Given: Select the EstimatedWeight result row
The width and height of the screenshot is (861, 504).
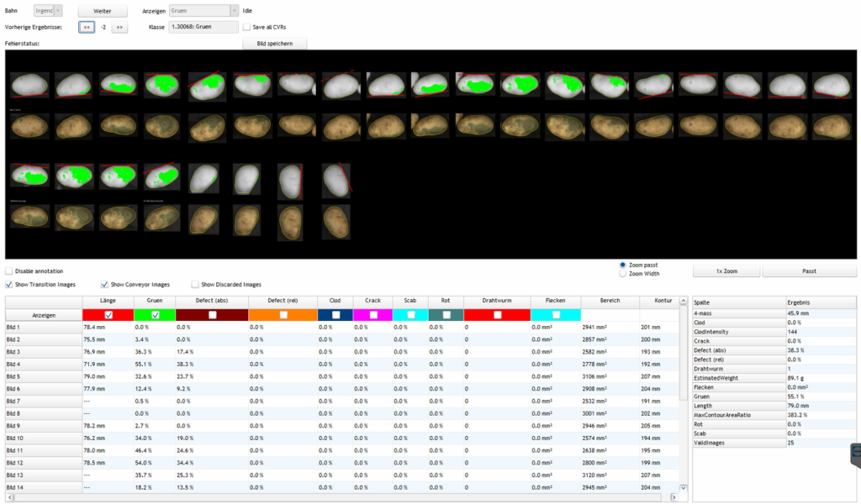Looking at the screenshot, I should coord(757,378).
